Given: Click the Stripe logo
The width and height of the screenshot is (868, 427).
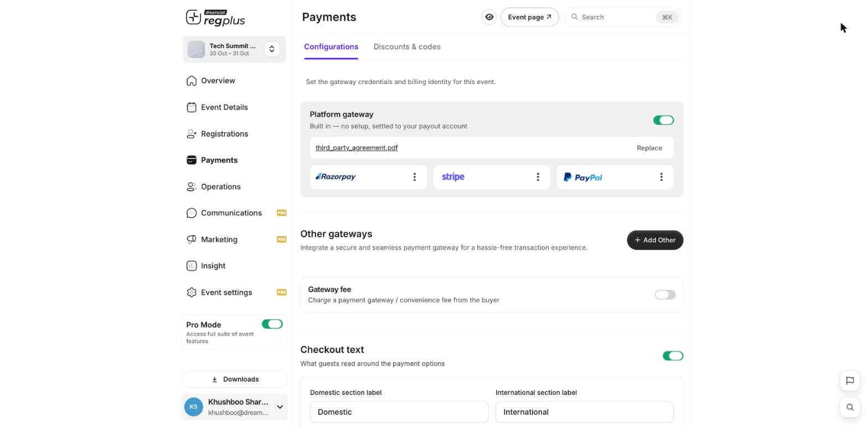Looking at the screenshot, I should [x=453, y=177].
